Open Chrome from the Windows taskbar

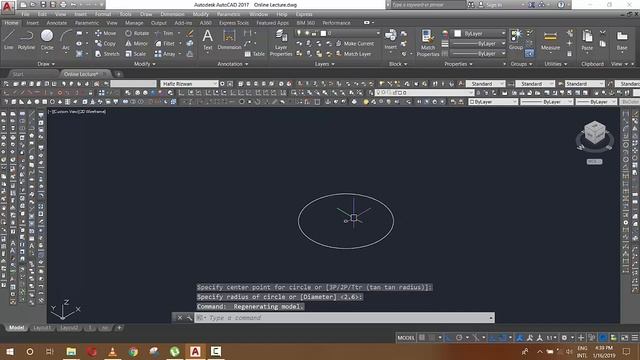133,351
